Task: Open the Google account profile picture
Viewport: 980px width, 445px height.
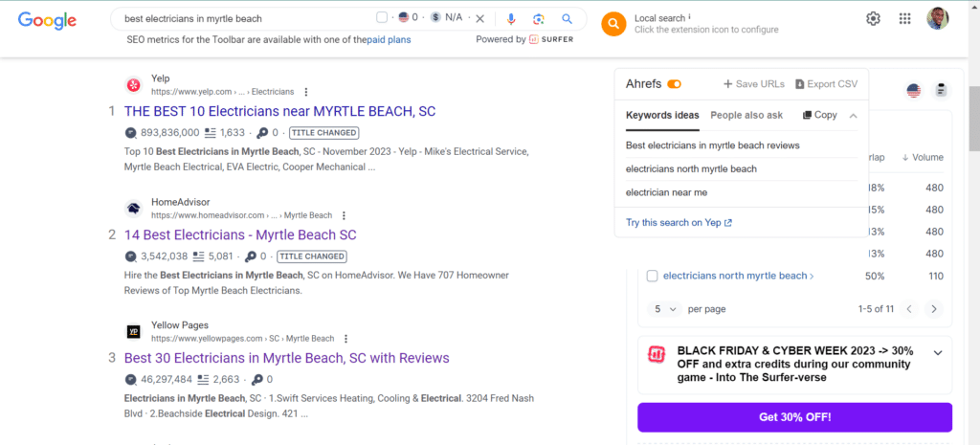Action: pos(938,18)
